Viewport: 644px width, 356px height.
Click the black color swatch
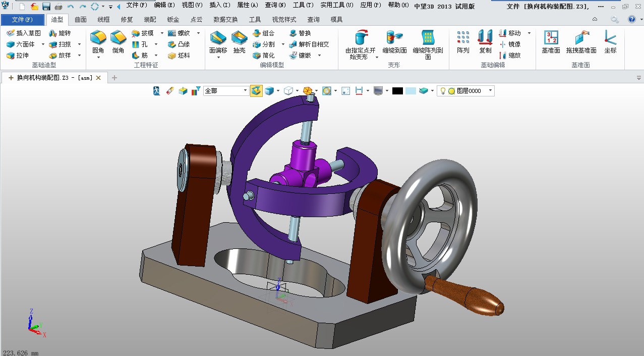(397, 91)
